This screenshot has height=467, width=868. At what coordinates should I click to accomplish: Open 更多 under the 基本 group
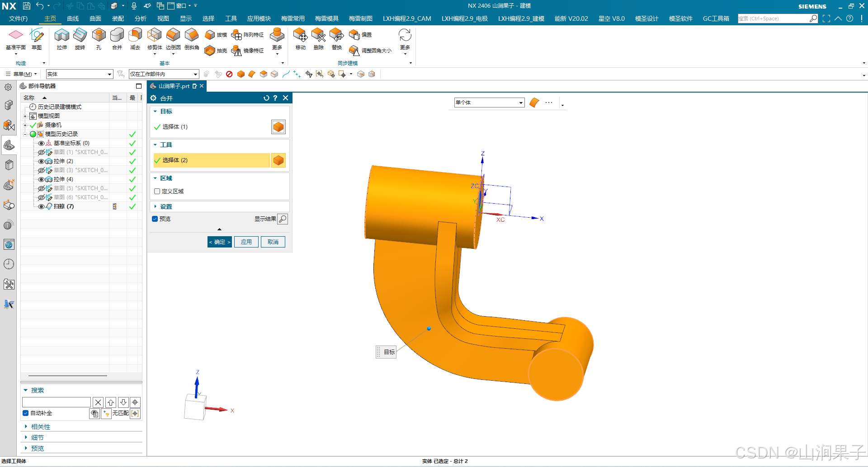tap(277, 41)
